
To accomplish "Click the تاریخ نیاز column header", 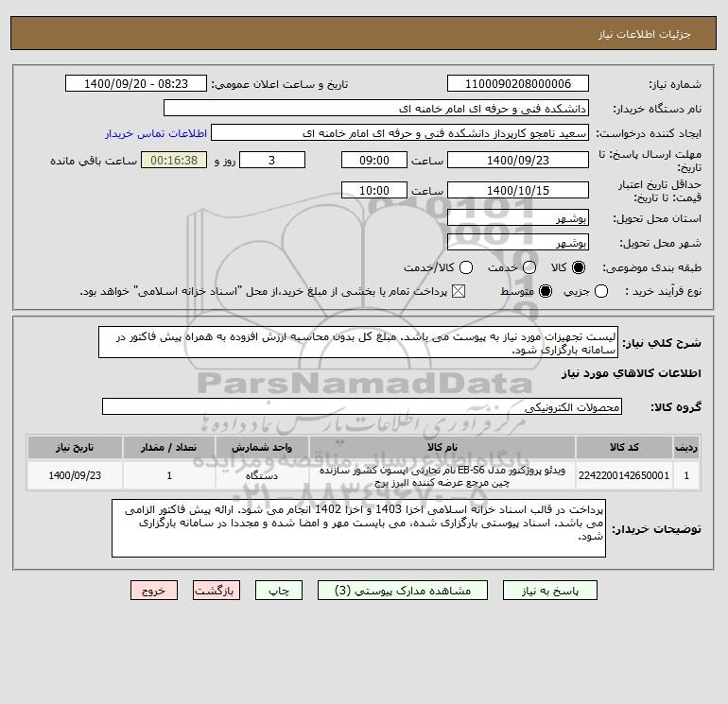I will pyautogui.click(x=75, y=447).
